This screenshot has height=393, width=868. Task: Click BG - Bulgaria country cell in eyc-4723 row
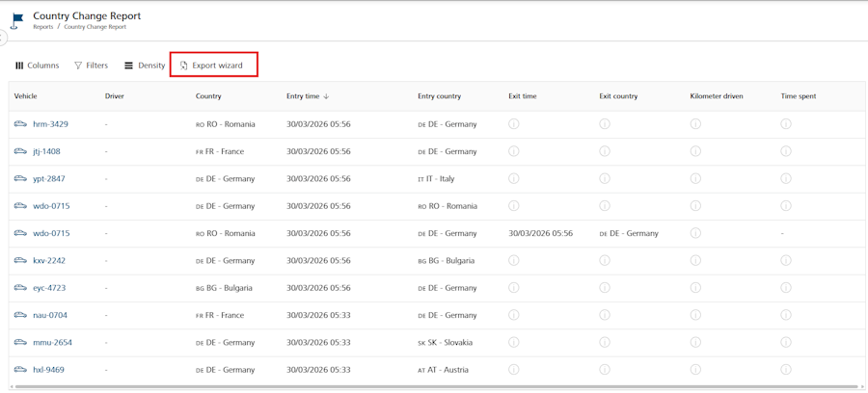224,288
